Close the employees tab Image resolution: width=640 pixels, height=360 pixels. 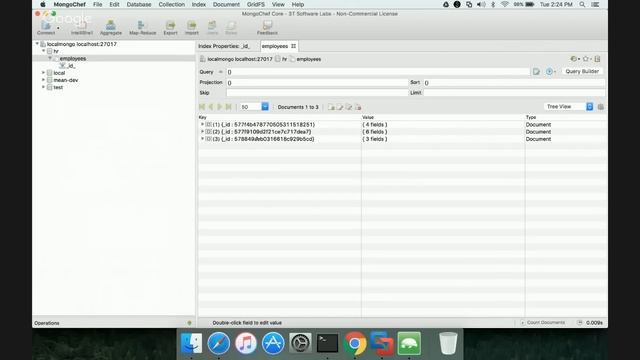tap(293, 46)
